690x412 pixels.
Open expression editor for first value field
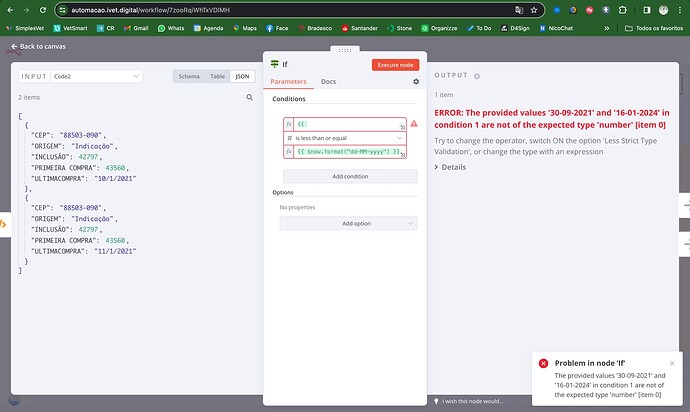click(x=402, y=127)
